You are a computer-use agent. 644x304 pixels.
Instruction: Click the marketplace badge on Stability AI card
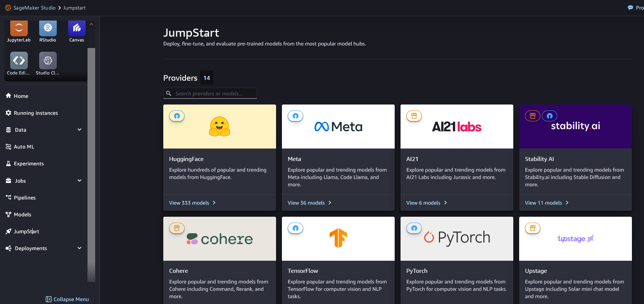[x=533, y=116]
